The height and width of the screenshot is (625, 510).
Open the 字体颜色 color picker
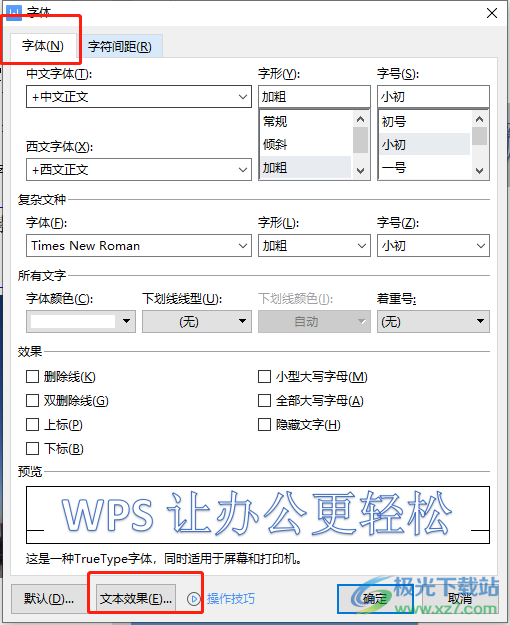tap(81, 321)
